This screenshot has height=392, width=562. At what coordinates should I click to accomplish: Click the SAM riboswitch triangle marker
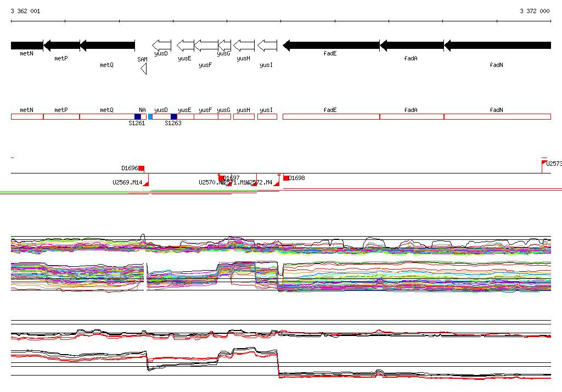[x=144, y=69]
